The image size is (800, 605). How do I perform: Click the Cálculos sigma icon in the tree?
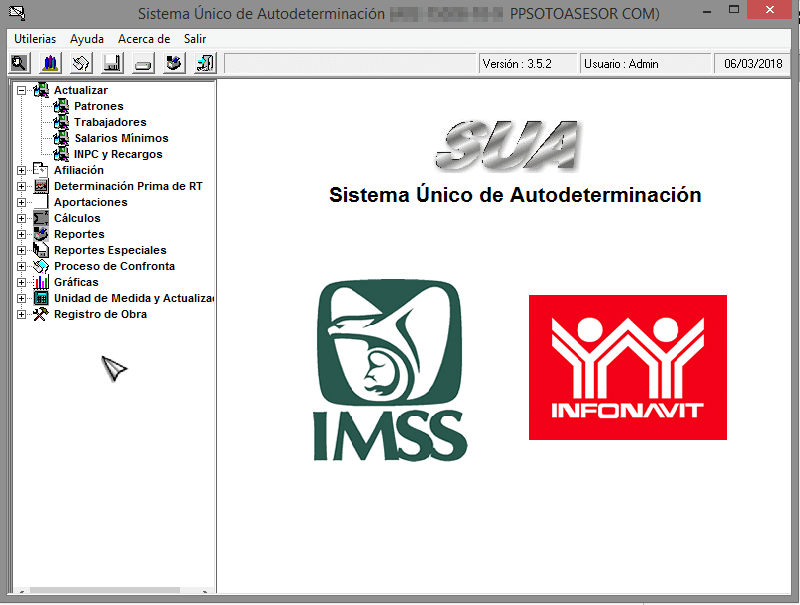click(x=41, y=218)
